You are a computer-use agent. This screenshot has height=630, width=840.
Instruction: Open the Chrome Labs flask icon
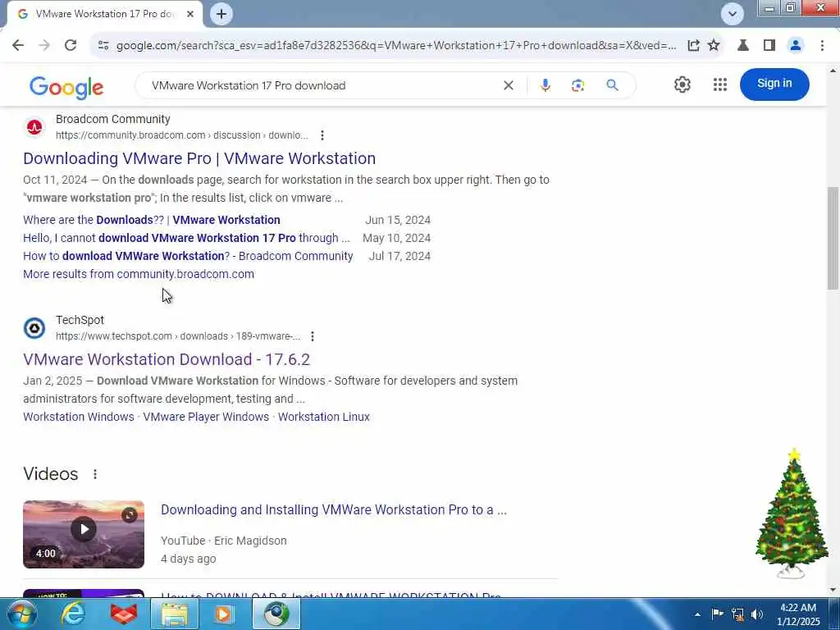(x=743, y=46)
